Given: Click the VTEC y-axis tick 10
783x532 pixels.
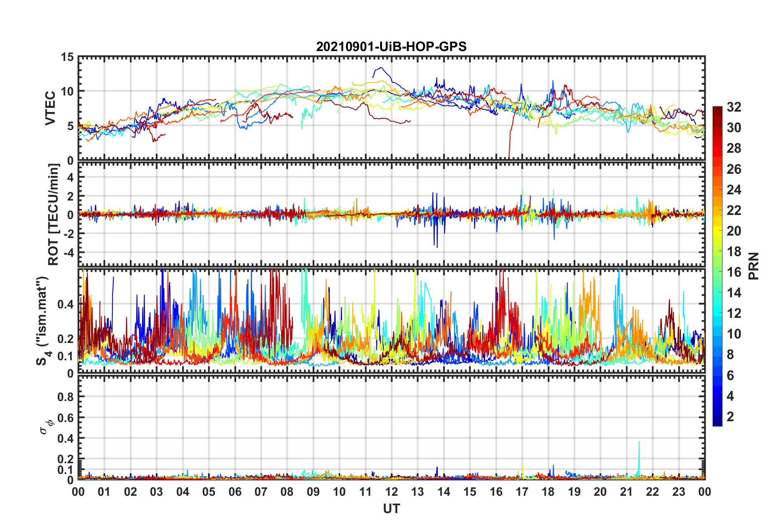Looking at the screenshot, I should [67, 91].
